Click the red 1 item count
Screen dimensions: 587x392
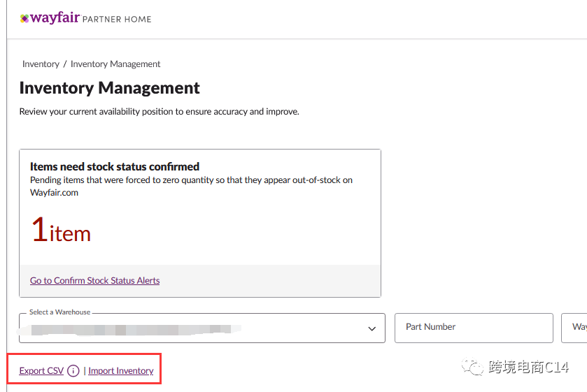click(61, 231)
